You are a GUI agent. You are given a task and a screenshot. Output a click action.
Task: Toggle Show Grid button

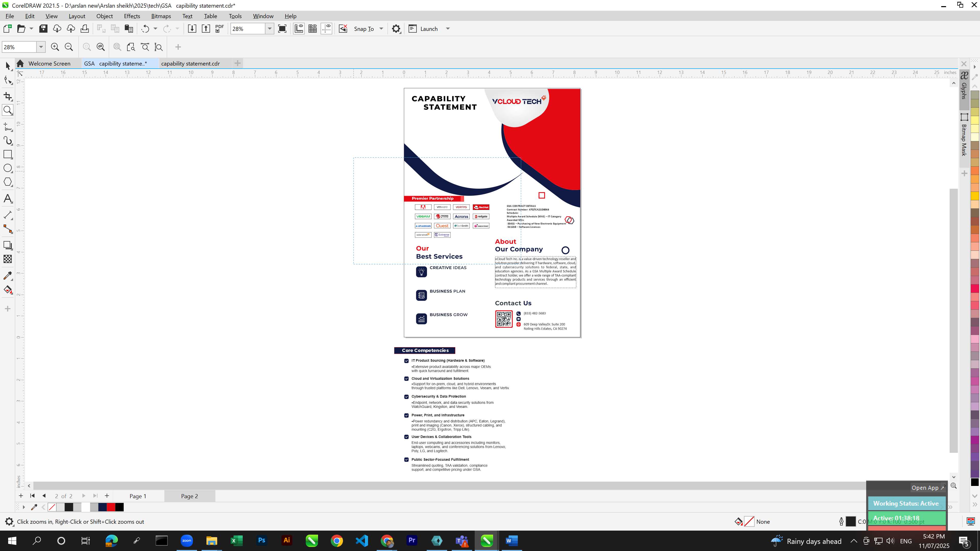click(x=313, y=29)
